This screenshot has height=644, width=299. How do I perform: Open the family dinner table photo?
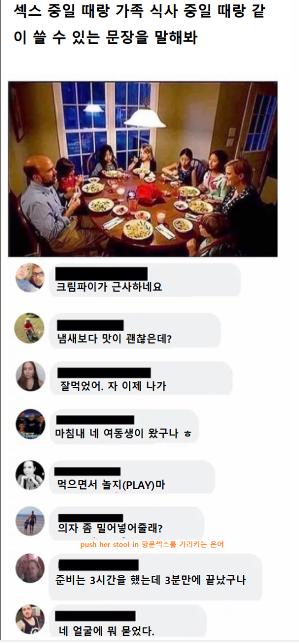pos(143,169)
